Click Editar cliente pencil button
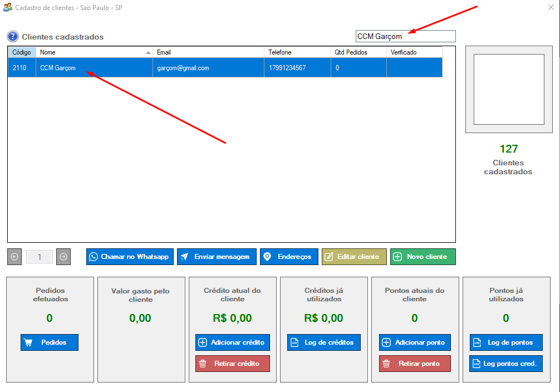 [353, 257]
